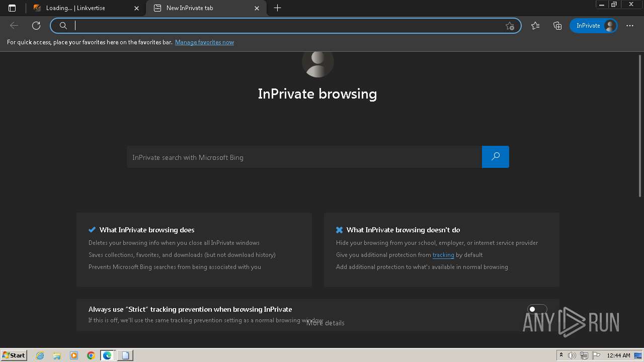644x362 pixels.
Task: Click the 12:44 AM clock
Action: [618, 355]
